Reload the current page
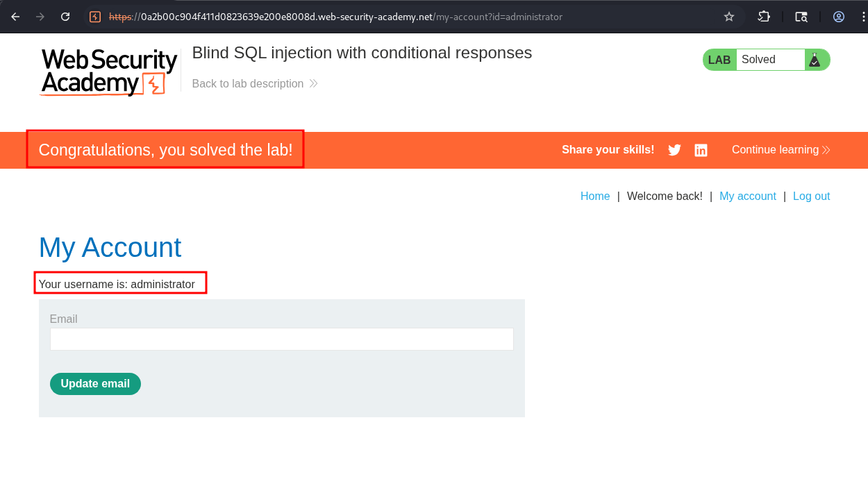This screenshot has height=486, width=868. tap(65, 17)
